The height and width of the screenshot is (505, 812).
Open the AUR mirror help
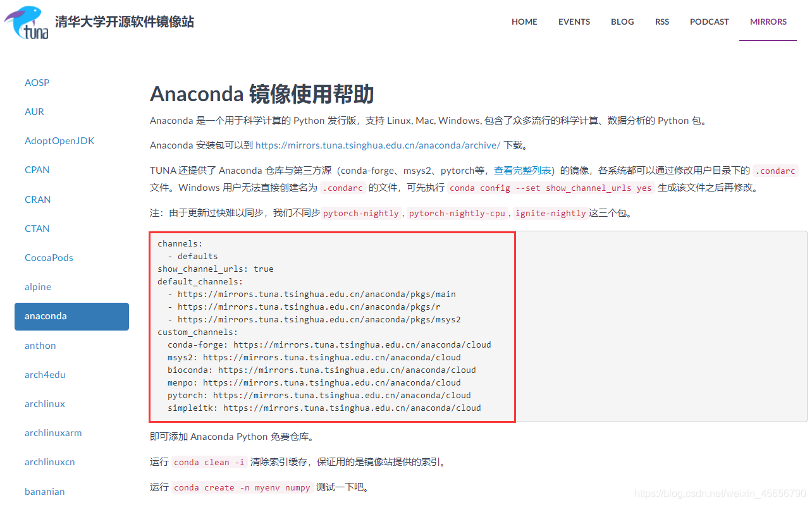click(34, 112)
